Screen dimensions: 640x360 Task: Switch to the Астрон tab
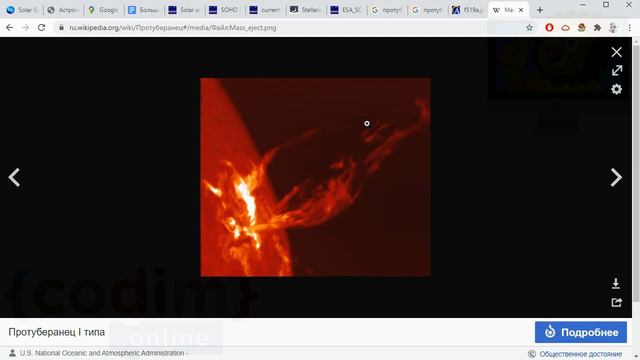click(x=62, y=10)
